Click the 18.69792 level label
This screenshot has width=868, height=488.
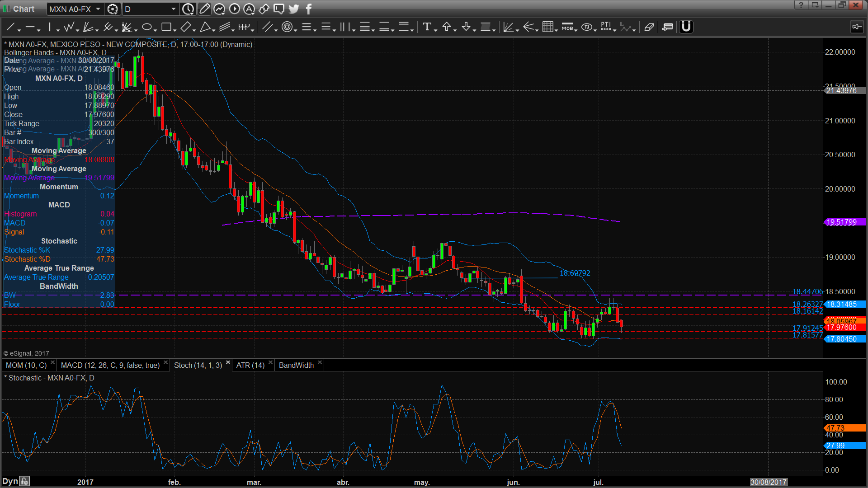pos(575,273)
